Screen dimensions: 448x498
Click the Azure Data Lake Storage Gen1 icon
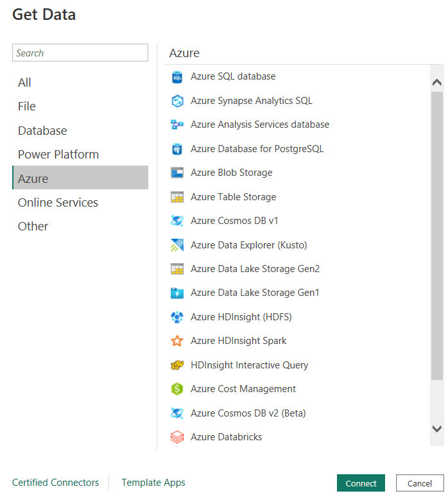[x=177, y=293]
